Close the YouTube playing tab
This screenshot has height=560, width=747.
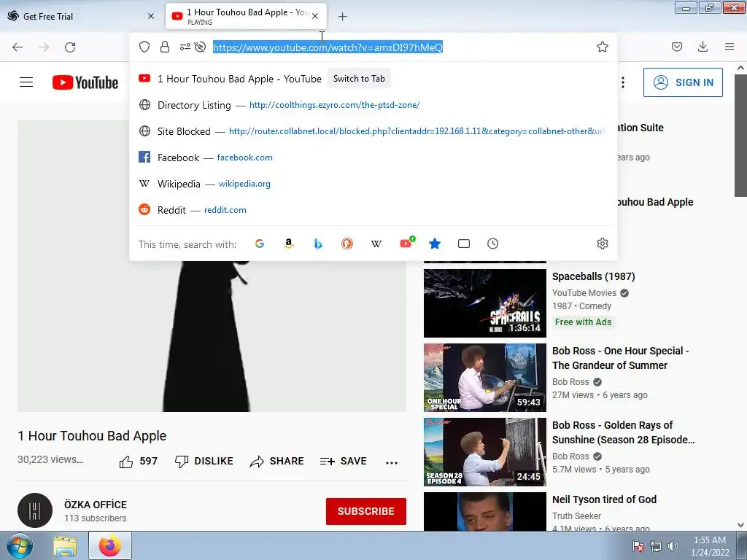click(x=315, y=16)
